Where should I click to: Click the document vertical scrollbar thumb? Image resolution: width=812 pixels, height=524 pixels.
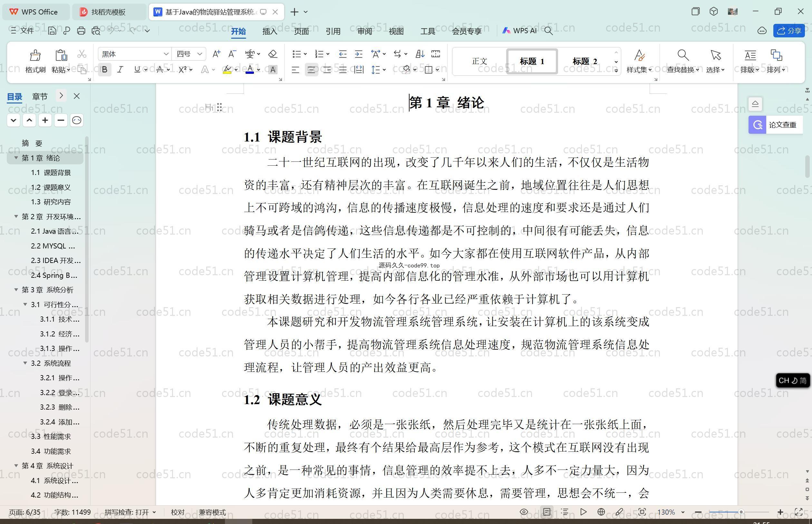tap(807, 166)
